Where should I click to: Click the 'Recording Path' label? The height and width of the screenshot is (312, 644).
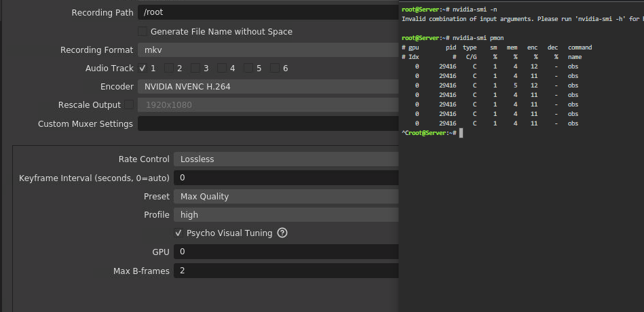[x=102, y=13]
